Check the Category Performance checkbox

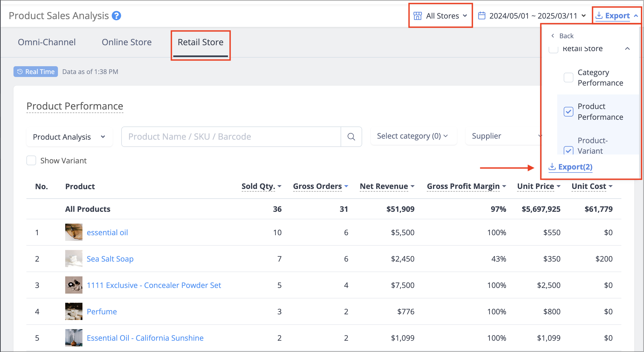point(569,78)
